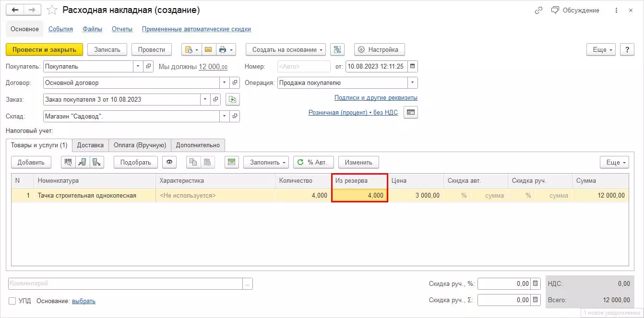Click the выбрать link next to Основание
Screen dimensions: 644x318
tap(83, 301)
